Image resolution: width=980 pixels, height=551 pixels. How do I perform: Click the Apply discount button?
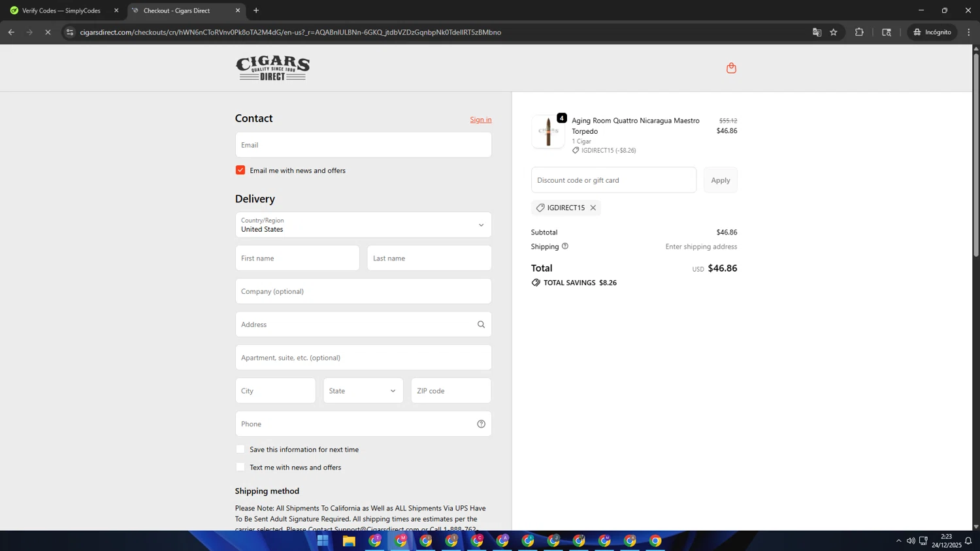pyautogui.click(x=721, y=180)
